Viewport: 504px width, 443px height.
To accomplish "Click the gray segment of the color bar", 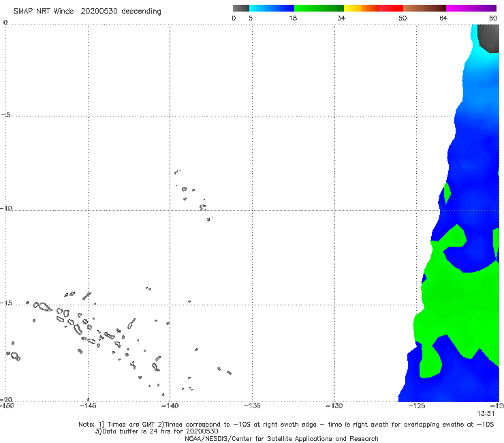I will point(240,8).
